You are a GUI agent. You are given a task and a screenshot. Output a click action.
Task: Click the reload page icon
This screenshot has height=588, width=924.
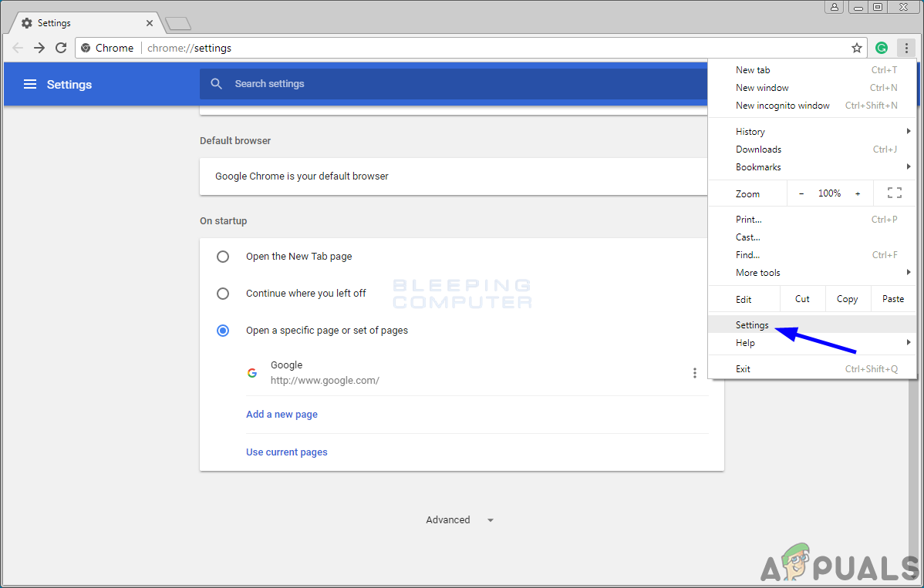click(61, 48)
